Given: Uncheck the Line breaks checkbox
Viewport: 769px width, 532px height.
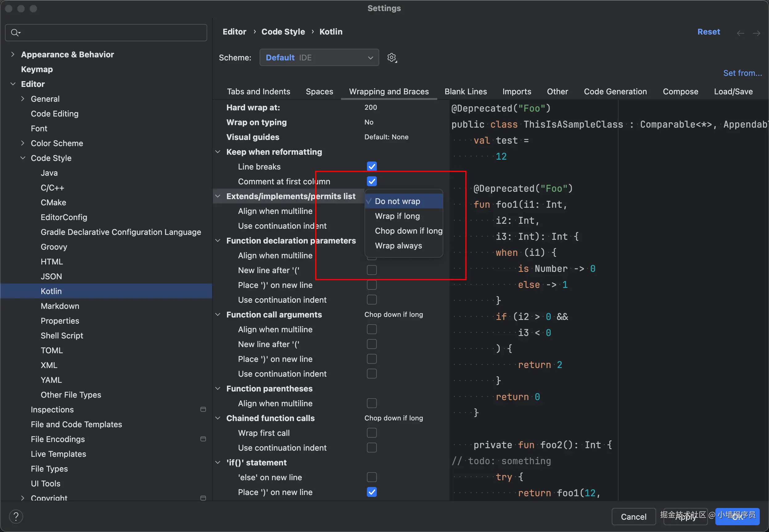Looking at the screenshot, I should (x=372, y=166).
